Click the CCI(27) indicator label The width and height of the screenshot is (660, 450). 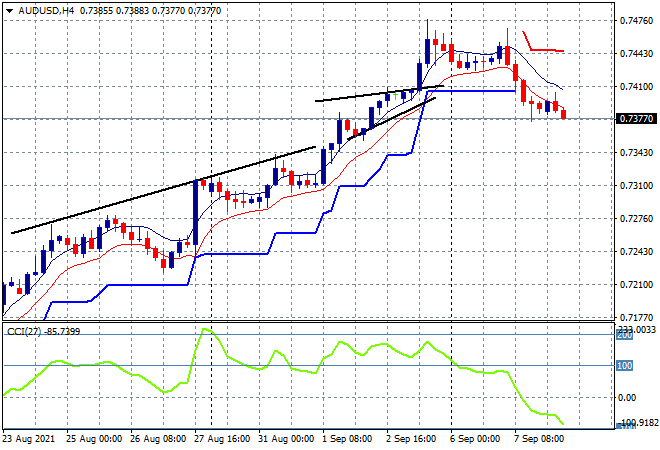tap(43, 332)
